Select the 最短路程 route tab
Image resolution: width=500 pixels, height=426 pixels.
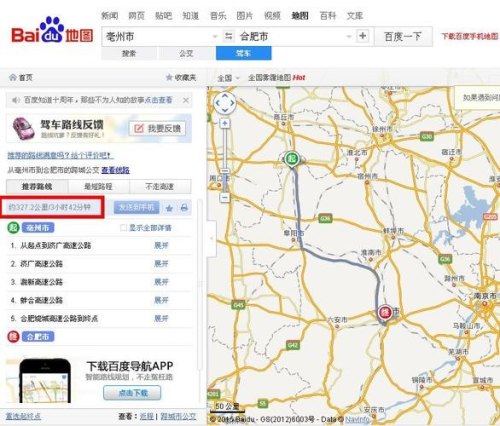pyautogui.click(x=98, y=186)
